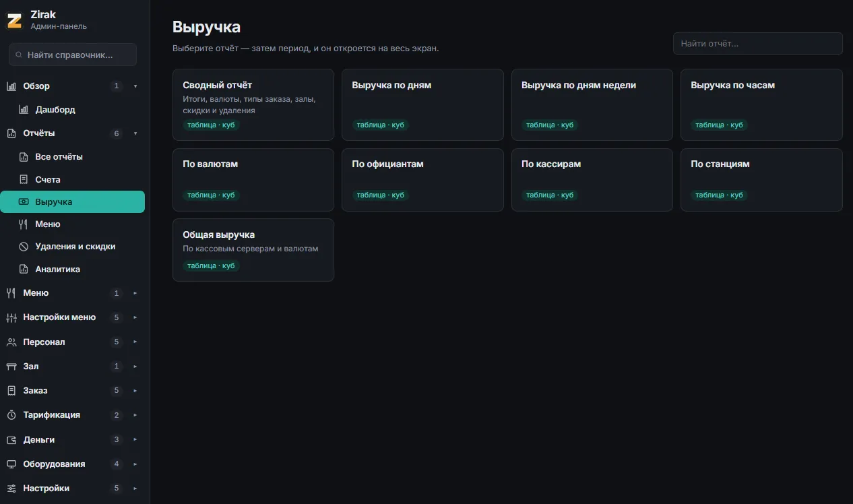Expand the Тарификация section arrow
This screenshot has width=853, height=504.
135,415
